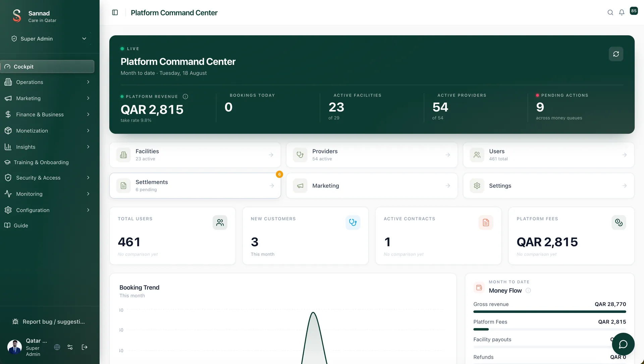644x364 pixels.
Task: Expand the Monetization section
Action: (x=47, y=131)
